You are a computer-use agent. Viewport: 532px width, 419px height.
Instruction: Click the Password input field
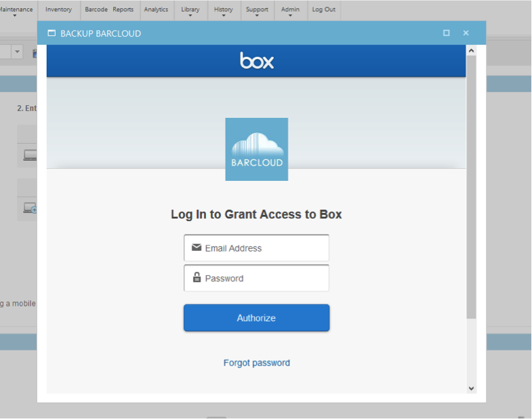[x=256, y=278]
